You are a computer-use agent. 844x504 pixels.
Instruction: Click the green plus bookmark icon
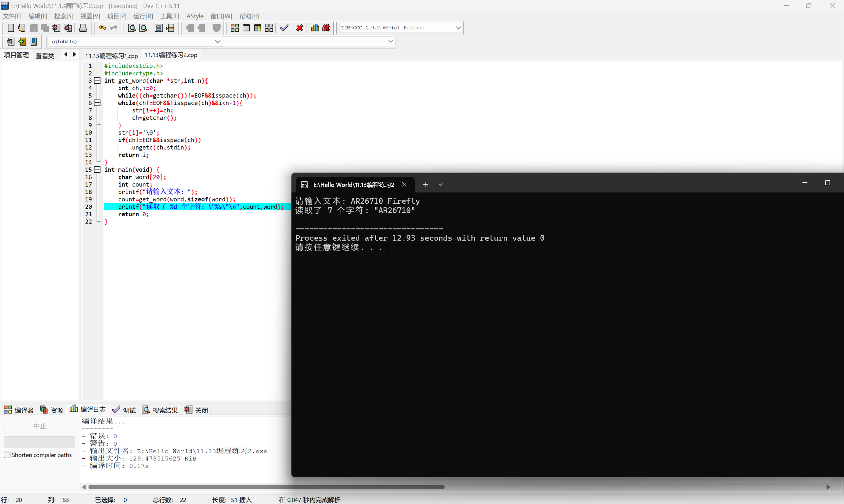(22, 42)
